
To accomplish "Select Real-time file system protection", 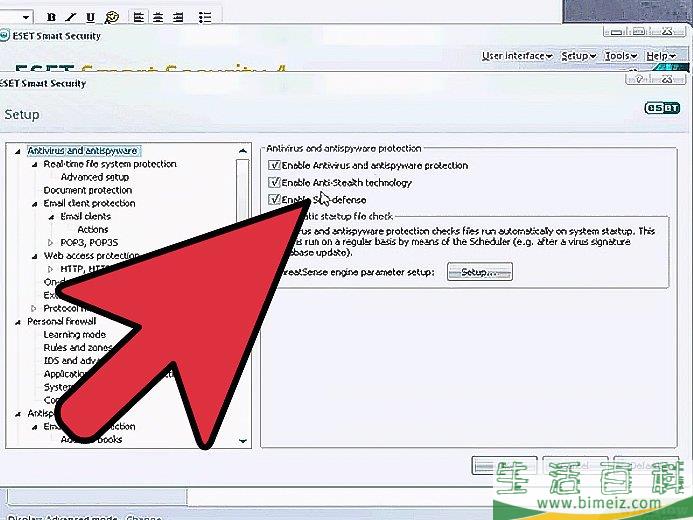I will (x=110, y=164).
